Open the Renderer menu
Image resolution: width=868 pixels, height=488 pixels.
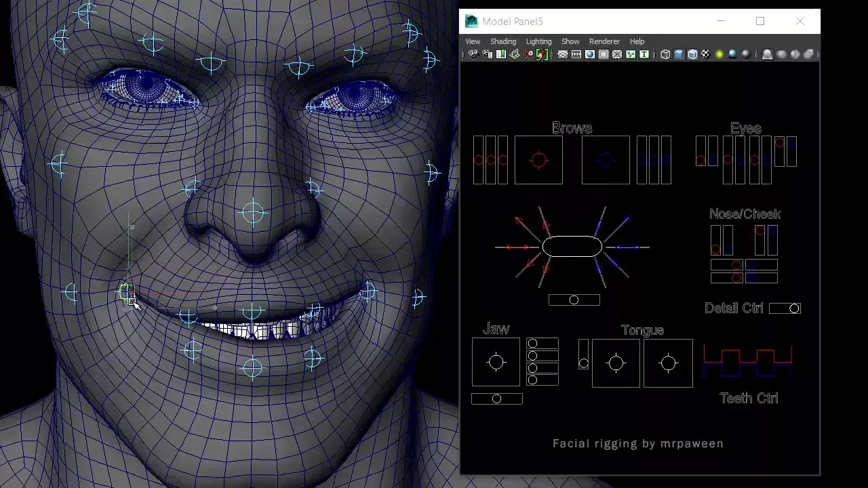[x=604, y=41]
